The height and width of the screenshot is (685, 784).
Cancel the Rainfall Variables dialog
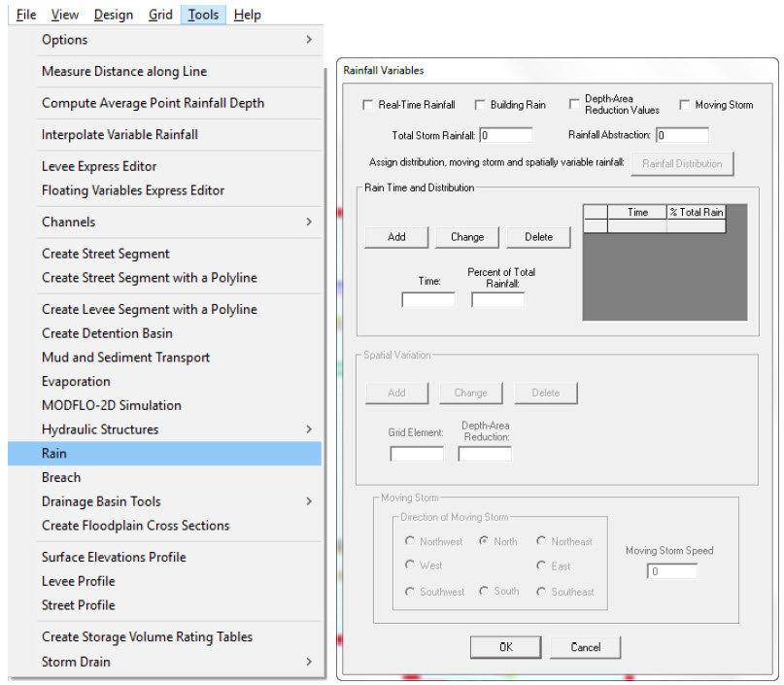click(585, 647)
